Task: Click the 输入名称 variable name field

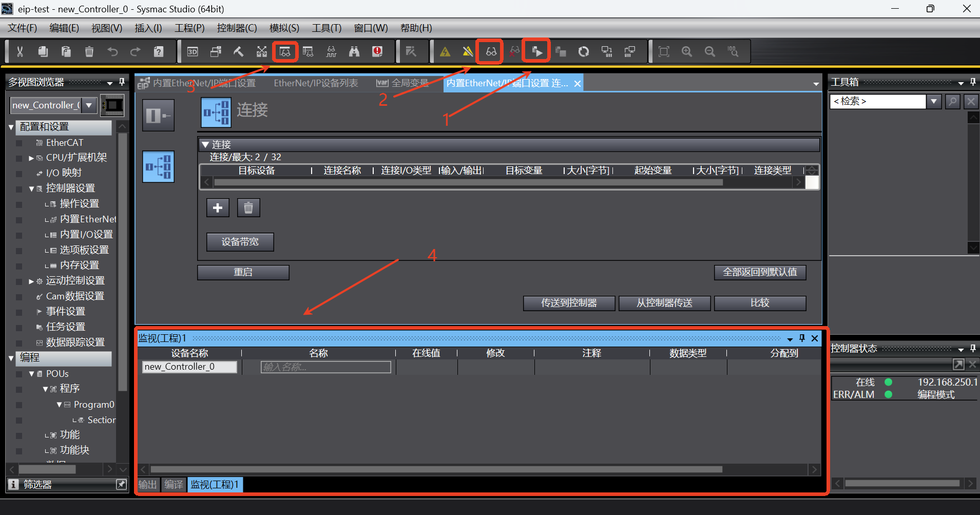Action: [326, 367]
